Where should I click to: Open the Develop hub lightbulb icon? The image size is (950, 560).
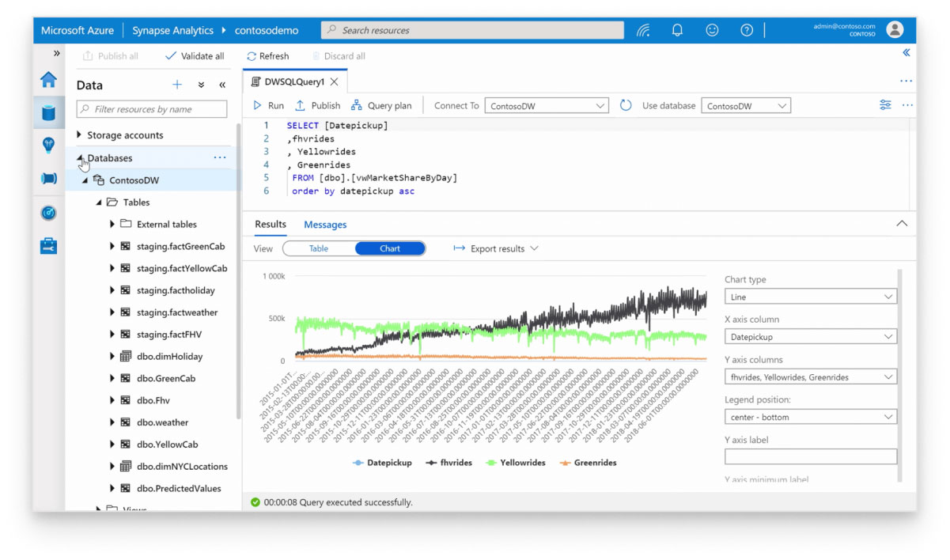coord(49,145)
